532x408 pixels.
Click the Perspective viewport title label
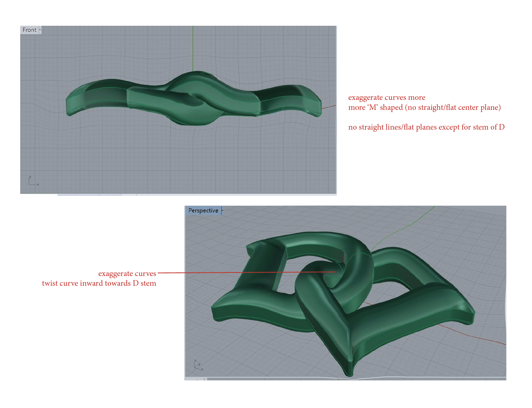point(203,211)
